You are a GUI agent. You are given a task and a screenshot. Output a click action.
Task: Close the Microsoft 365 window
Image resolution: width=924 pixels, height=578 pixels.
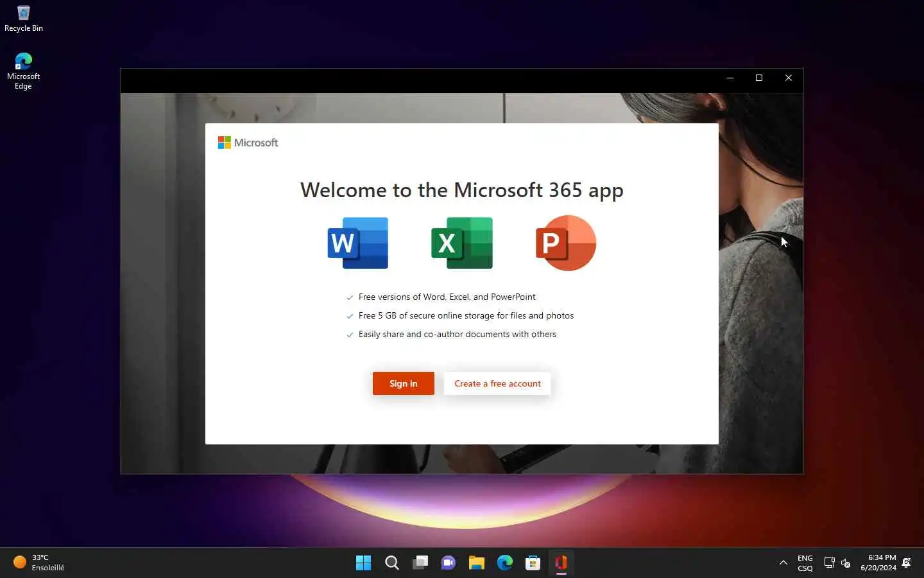(789, 78)
